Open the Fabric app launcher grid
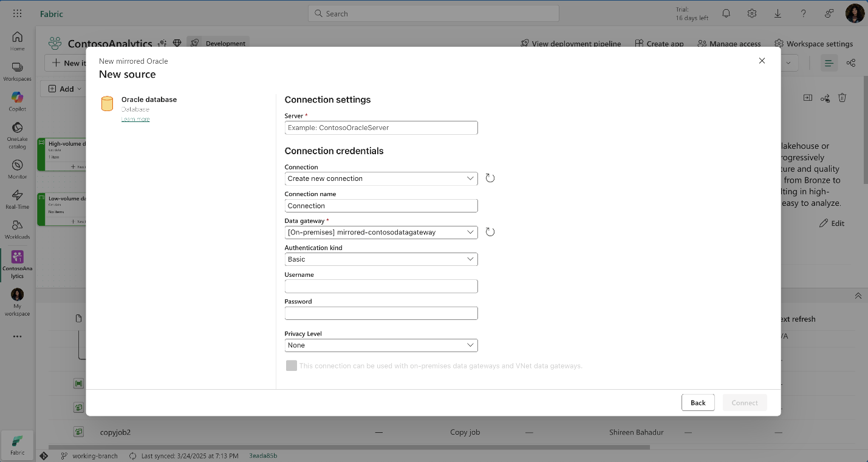 coord(16,13)
